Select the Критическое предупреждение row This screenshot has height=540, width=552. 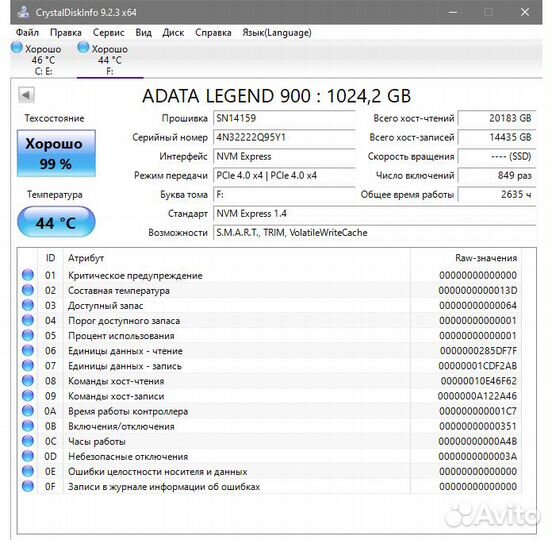tap(270, 275)
